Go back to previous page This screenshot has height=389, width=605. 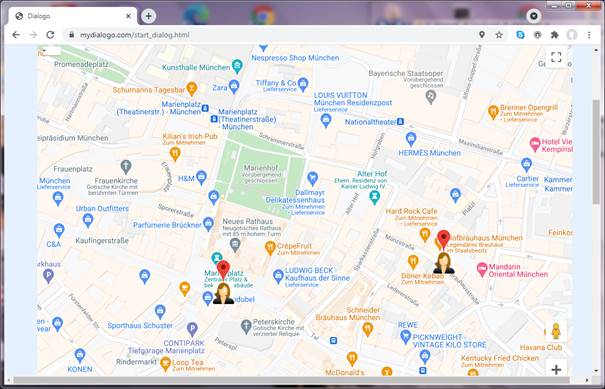16,35
